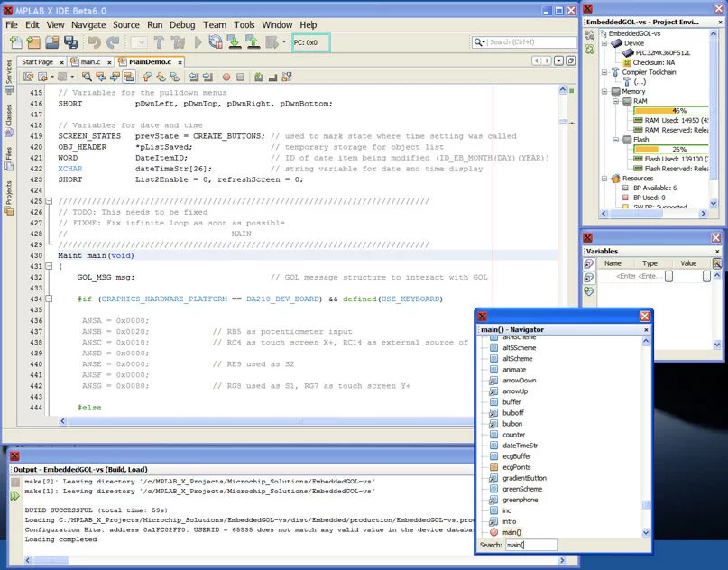Click the Debug Project icon with circular arrows
The width and height of the screenshot is (728, 570).
216,42
